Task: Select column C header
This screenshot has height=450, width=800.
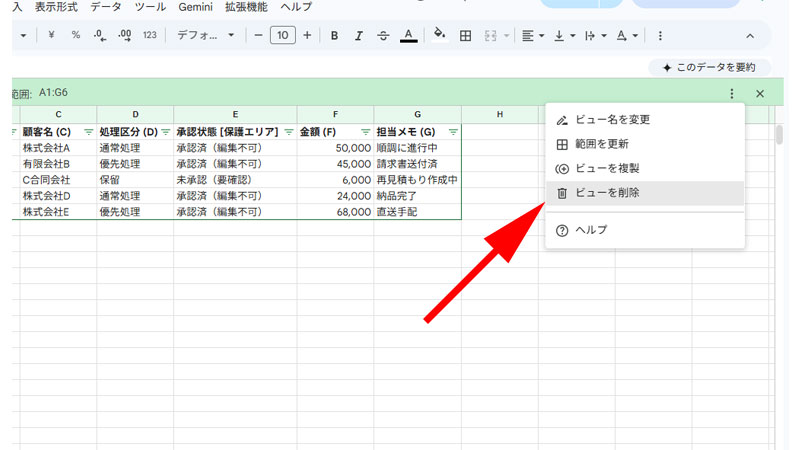Action: click(58, 115)
